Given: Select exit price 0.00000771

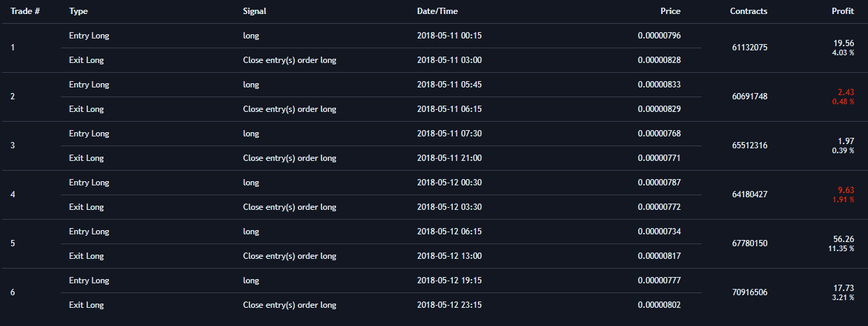Looking at the screenshot, I should (x=659, y=158).
